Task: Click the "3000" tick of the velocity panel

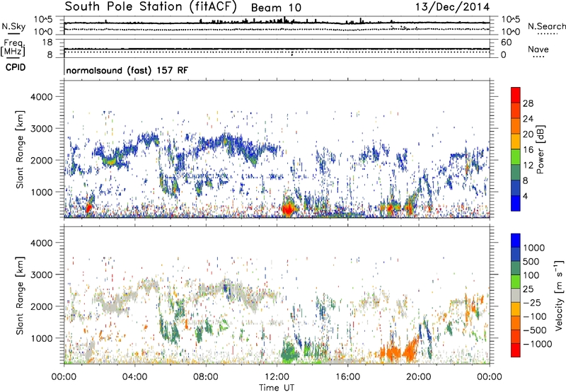Action: (41, 275)
